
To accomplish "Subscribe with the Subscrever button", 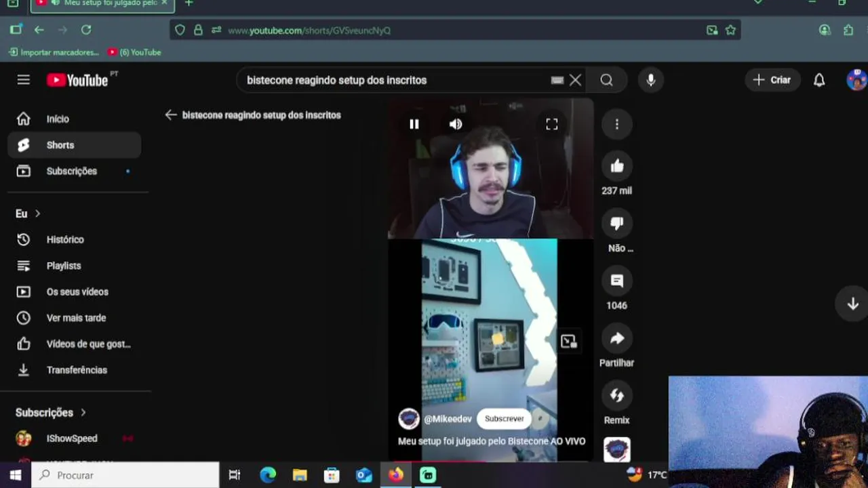I will click(504, 419).
